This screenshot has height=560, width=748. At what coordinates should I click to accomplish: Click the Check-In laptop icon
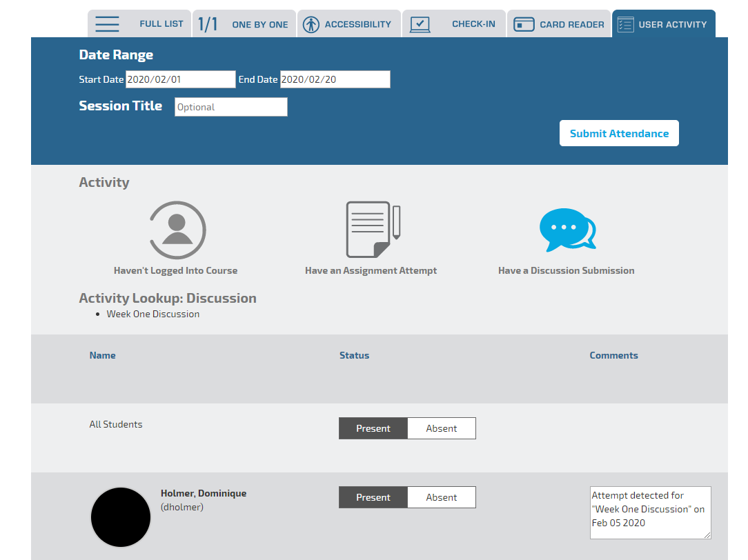tap(420, 24)
